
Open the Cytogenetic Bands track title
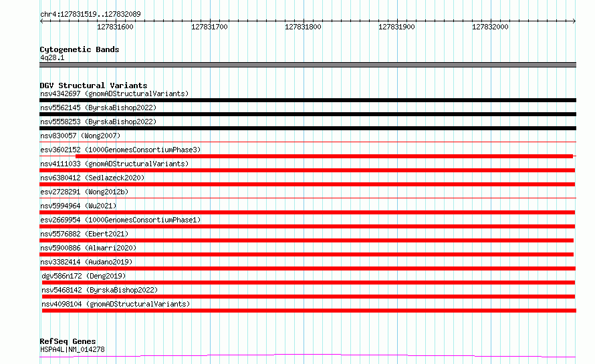(x=80, y=49)
